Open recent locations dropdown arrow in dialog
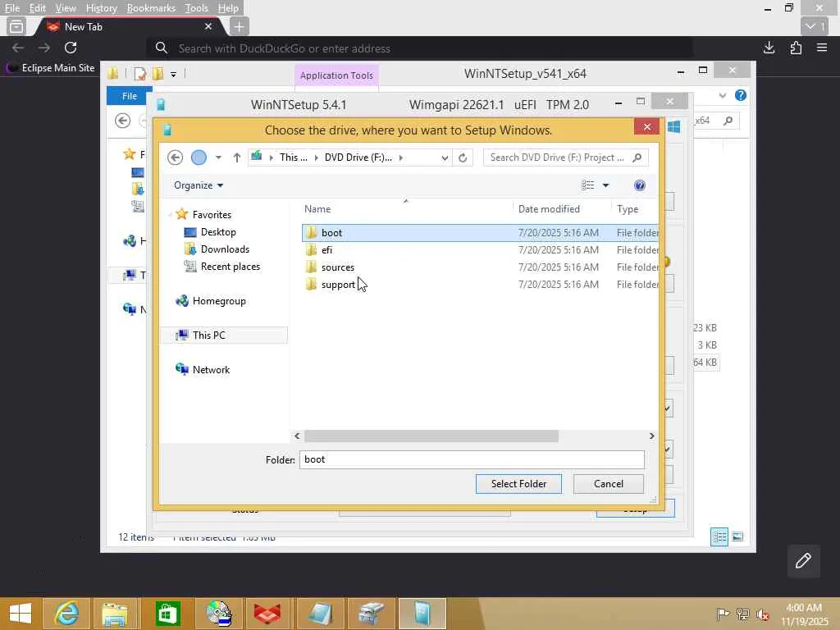 [218, 157]
